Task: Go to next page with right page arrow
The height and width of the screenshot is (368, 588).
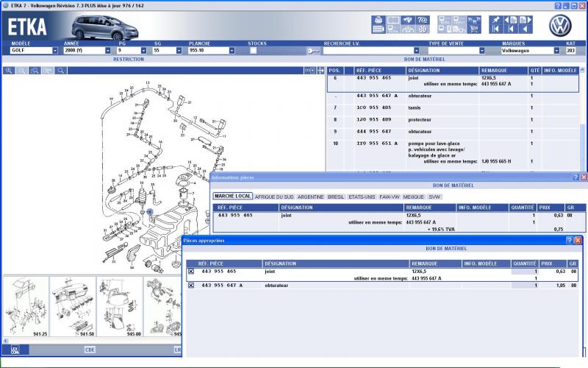Action: click(x=526, y=20)
